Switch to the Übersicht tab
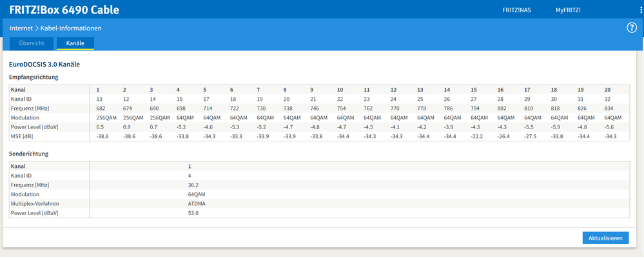The image size is (644, 257). tap(32, 43)
